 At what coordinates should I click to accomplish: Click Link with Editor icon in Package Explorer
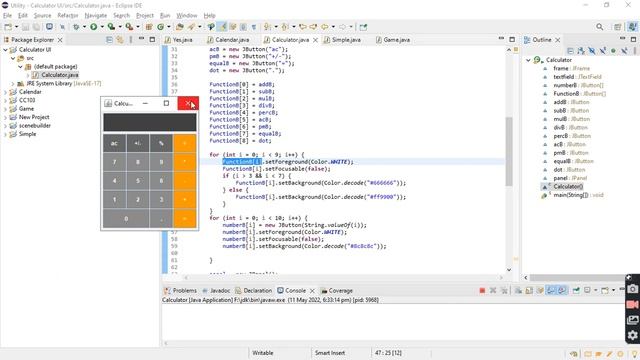(x=120, y=40)
